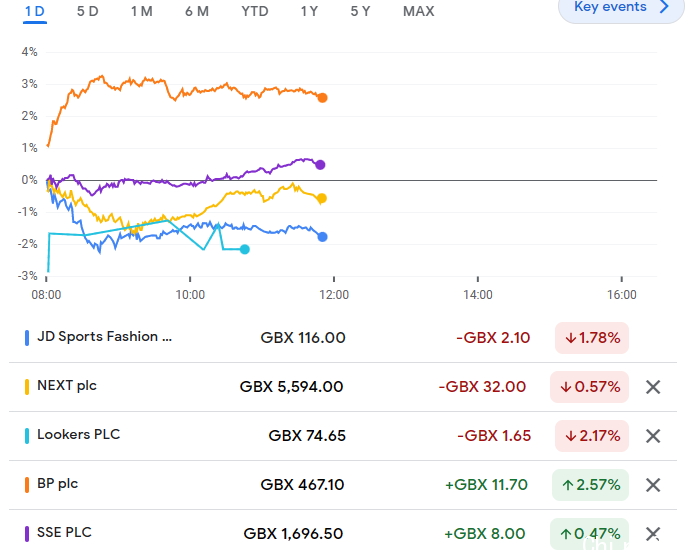694x558 pixels.
Task: Select the YTD range tab
Action: click(x=255, y=11)
